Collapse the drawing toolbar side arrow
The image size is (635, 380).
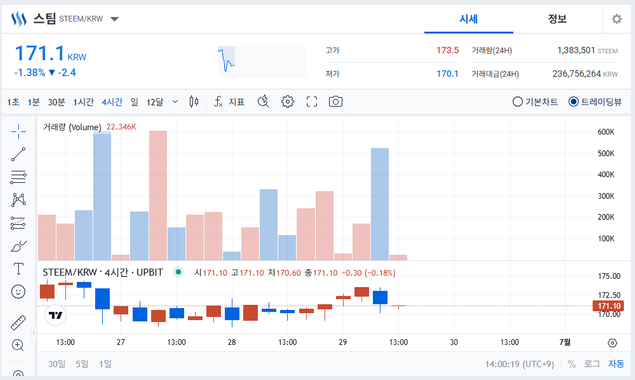[34, 333]
